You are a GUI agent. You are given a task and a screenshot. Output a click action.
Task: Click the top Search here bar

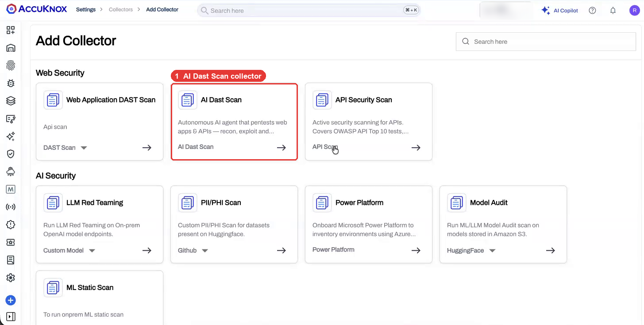pyautogui.click(x=309, y=11)
